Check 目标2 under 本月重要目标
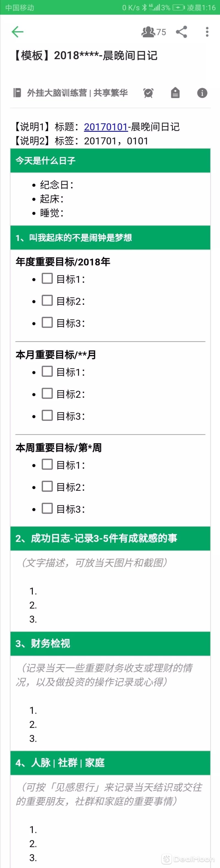This screenshot has width=220, height=868. [47, 394]
